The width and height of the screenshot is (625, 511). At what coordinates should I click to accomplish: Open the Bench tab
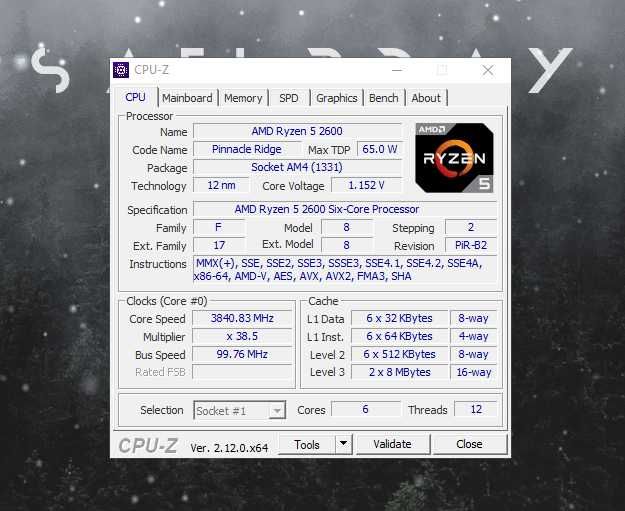pos(383,98)
